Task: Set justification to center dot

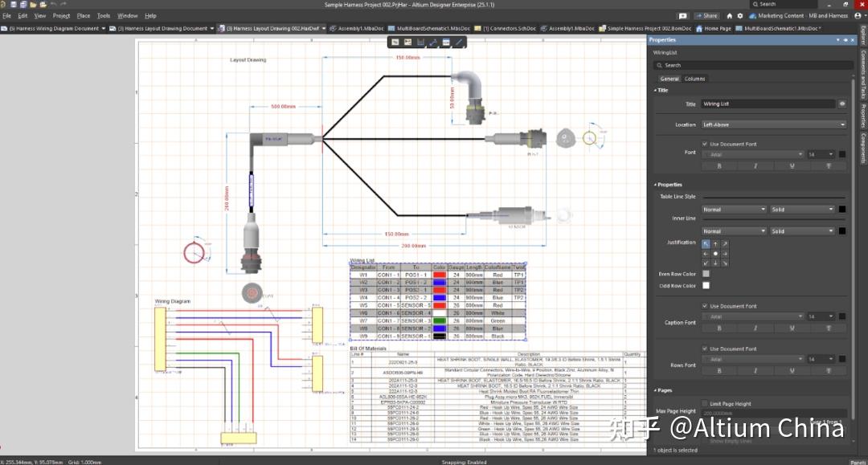Action: (x=715, y=254)
